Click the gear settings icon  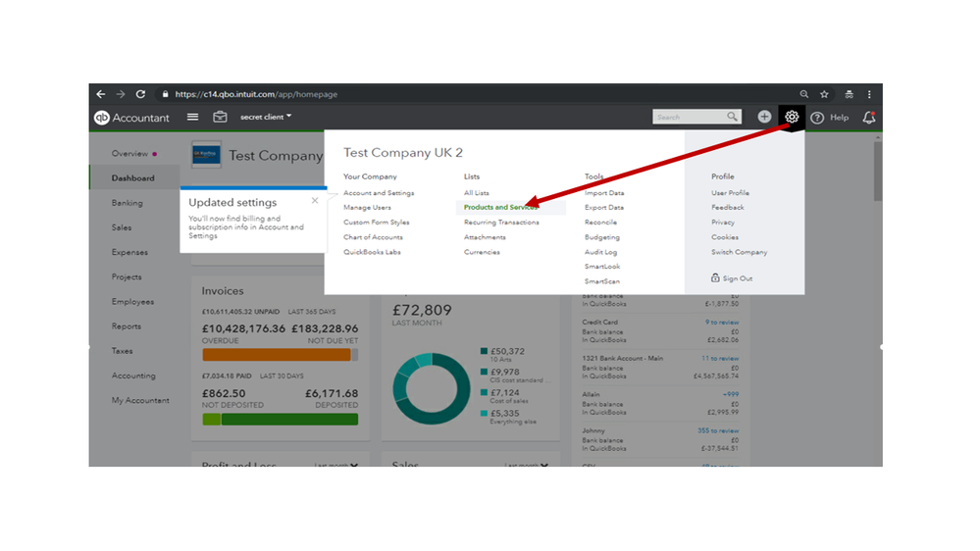[792, 117]
